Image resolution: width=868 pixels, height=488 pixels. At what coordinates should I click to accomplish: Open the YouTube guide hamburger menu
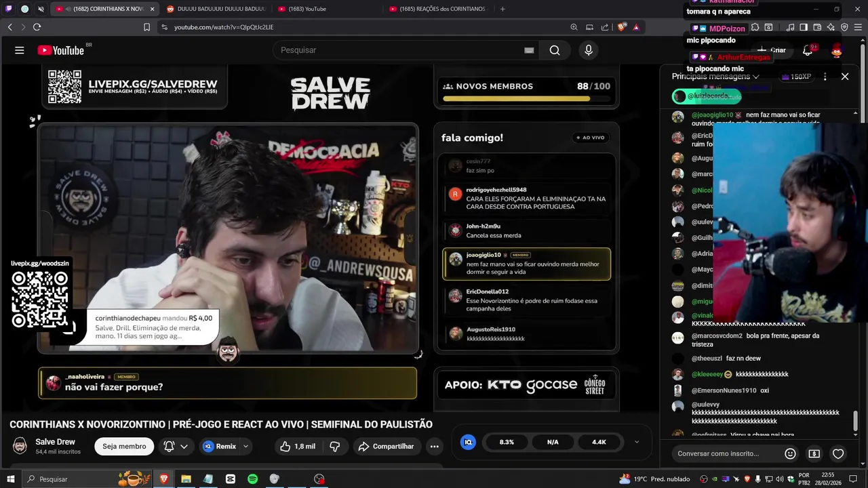pos(20,50)
